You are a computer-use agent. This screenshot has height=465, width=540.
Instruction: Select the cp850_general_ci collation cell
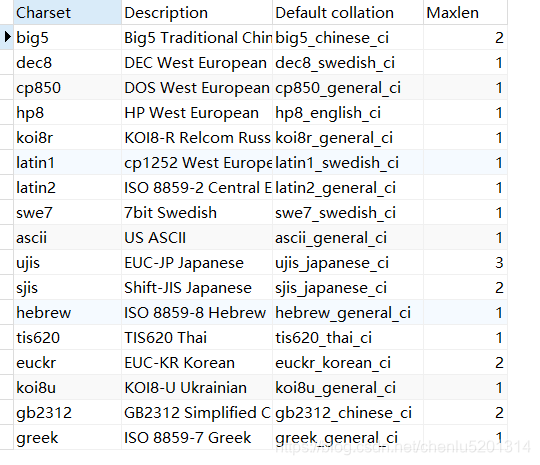(347, 87)
